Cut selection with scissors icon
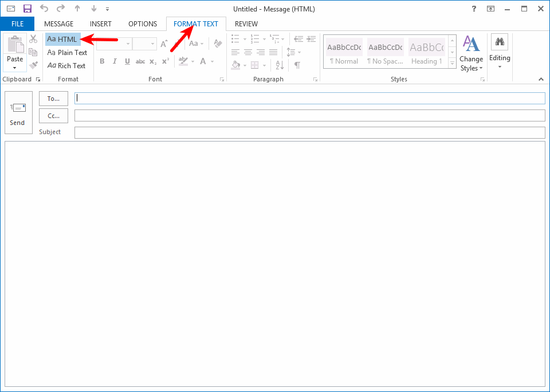The height and width of the screenshot is (392, 550). click(33, 39)
